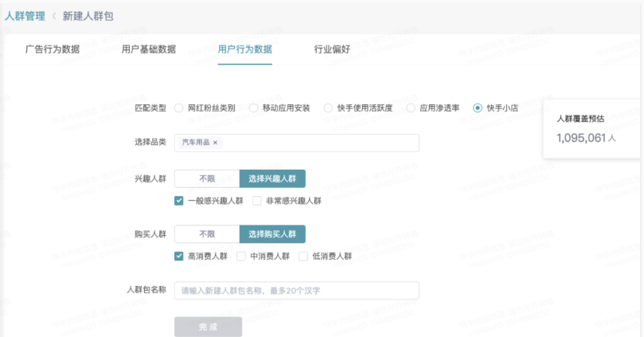
Task: Choose 应用渗透率 radio option
Action: tap(411, 108)
